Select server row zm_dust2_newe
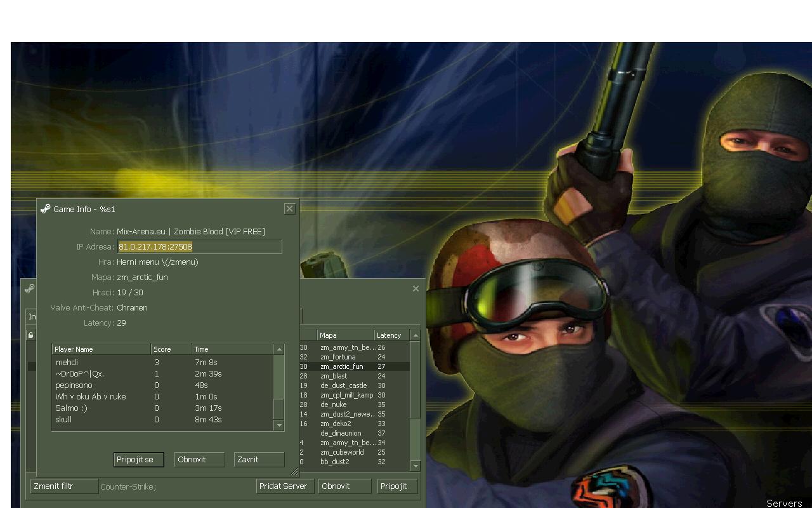Viewport: 812px width, 508px height. 354,414
